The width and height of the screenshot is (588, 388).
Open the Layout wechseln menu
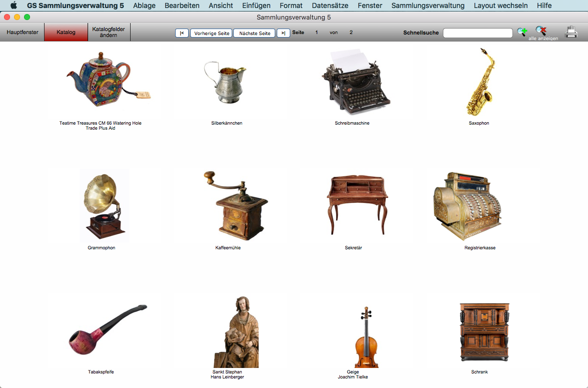500,6
